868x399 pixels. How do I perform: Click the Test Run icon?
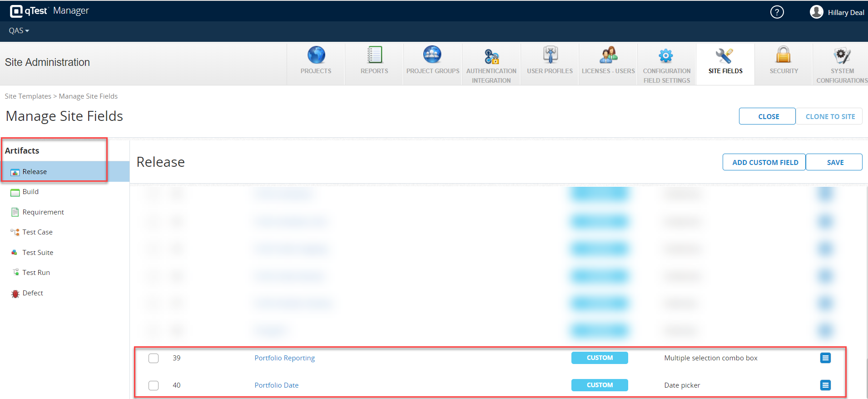pos(15,272)
